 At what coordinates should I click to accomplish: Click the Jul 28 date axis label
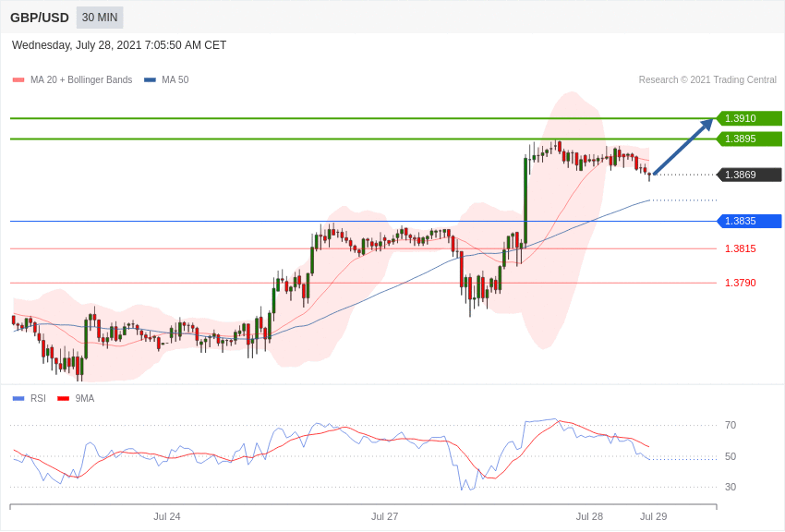(589, 516)
